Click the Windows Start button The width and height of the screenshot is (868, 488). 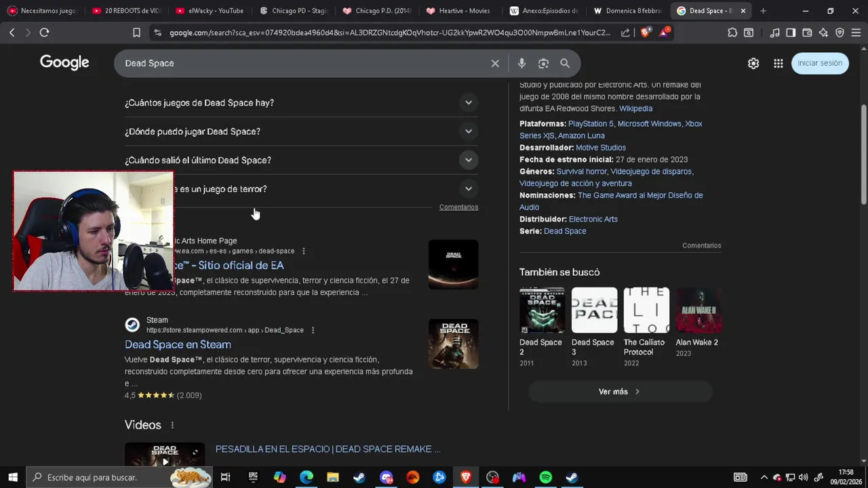(x=13, y=477)
